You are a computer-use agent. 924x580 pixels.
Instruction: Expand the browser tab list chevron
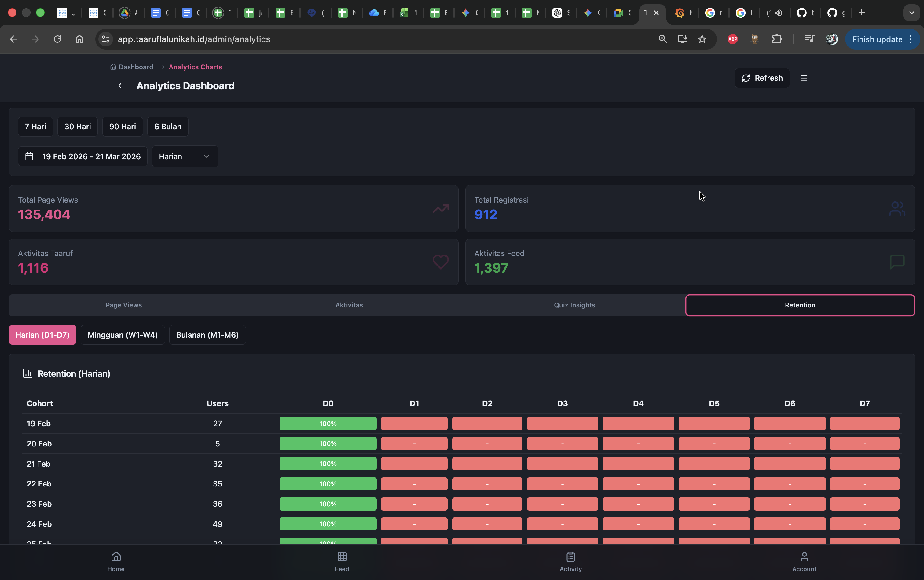click(911, 13)
